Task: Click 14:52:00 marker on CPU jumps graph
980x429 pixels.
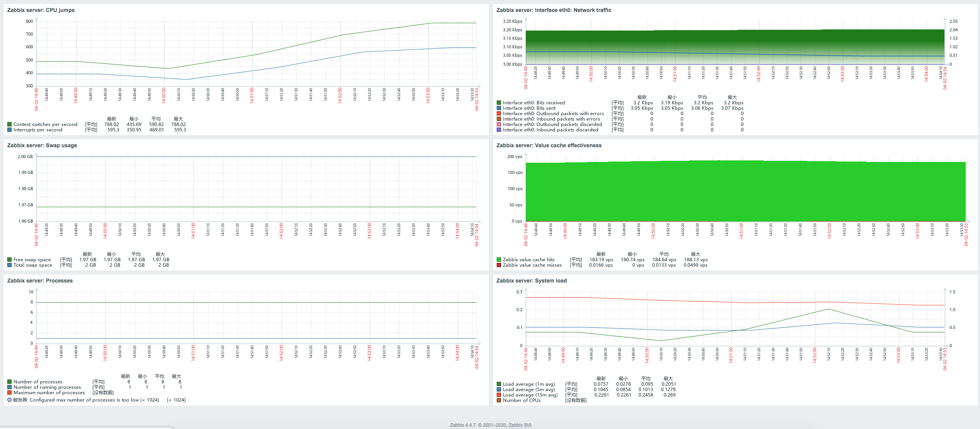Action: [340, 95]
